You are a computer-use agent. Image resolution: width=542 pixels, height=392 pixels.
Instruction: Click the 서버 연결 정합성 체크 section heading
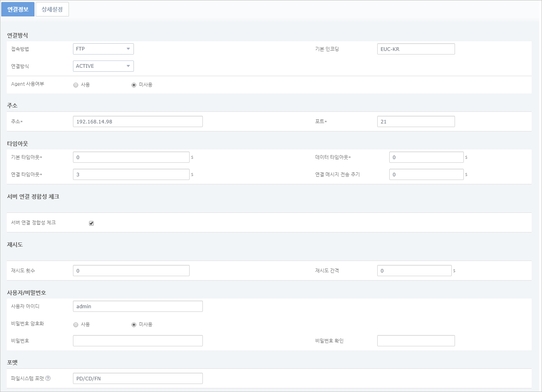point(33,196)
